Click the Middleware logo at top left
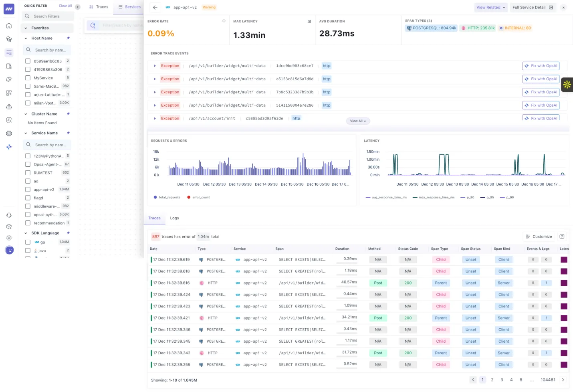The width and height of the screenshot is (573, 392). pyautogui.click(x=9, y=9)
